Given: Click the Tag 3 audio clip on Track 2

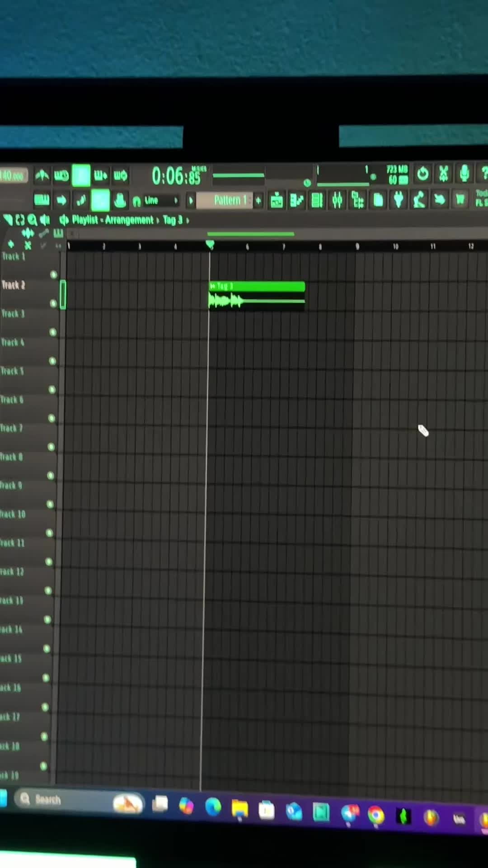Looking at the screenshot, I should point(257,295).
